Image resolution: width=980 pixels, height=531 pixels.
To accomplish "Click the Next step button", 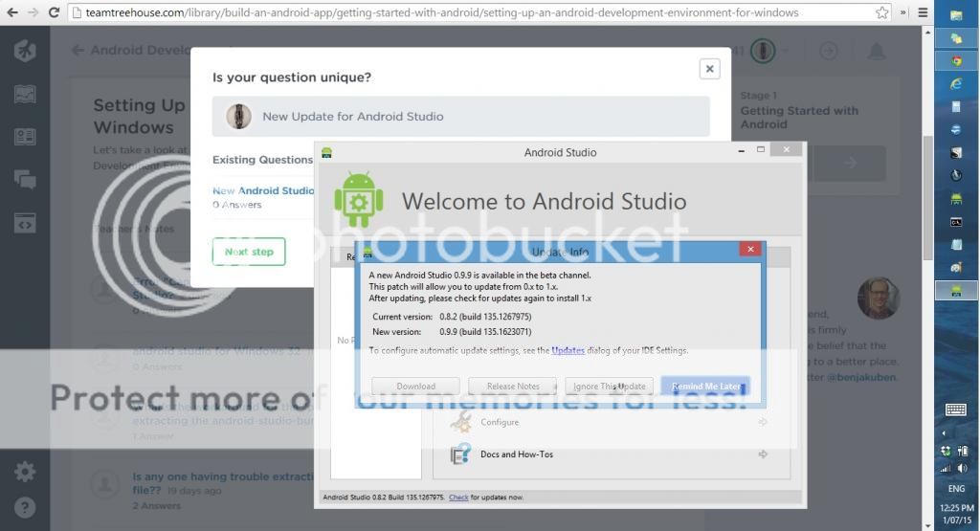I will tap(249, 252).
